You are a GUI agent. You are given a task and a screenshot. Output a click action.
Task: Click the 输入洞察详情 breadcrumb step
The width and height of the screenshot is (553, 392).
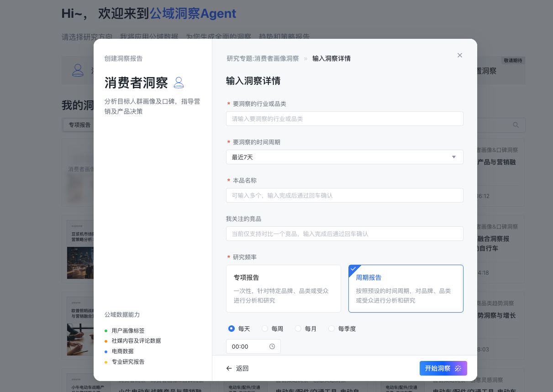(x=332, y=58)
